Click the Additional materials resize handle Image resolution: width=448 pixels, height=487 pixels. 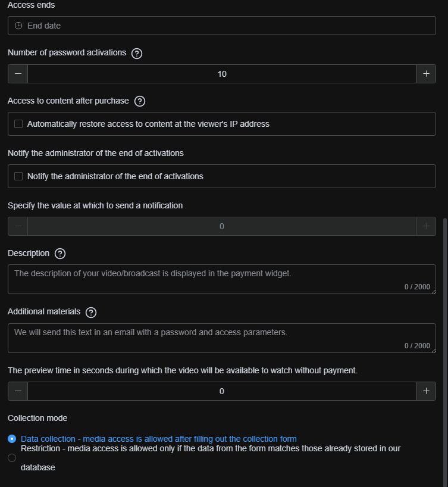point(433,350)
